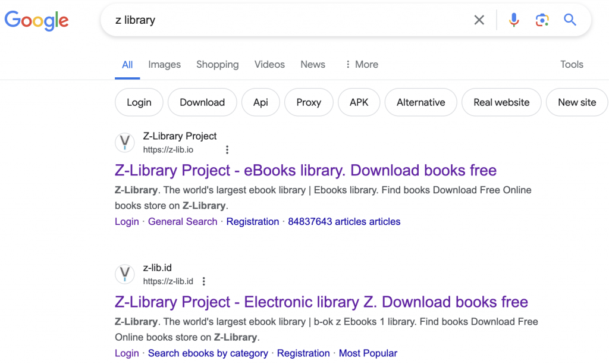
Task: Focus the search field containing z library
Action: pos(287,20)
